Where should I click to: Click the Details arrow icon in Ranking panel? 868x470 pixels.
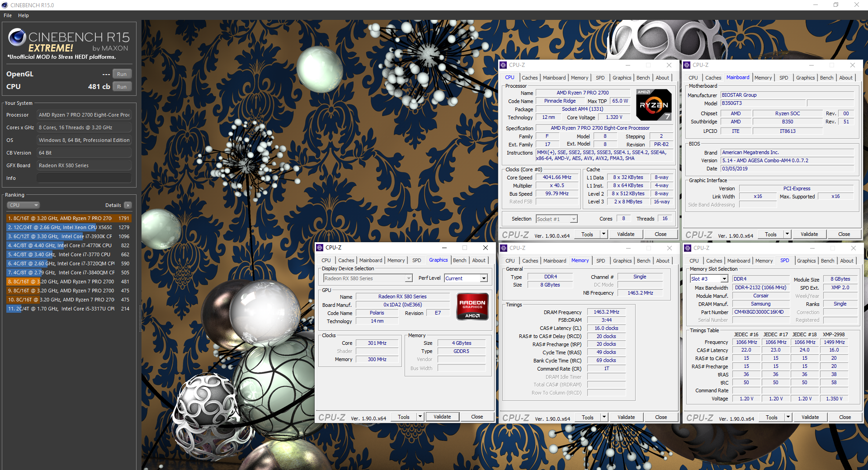pyautogui.click(x=128, y=205)
